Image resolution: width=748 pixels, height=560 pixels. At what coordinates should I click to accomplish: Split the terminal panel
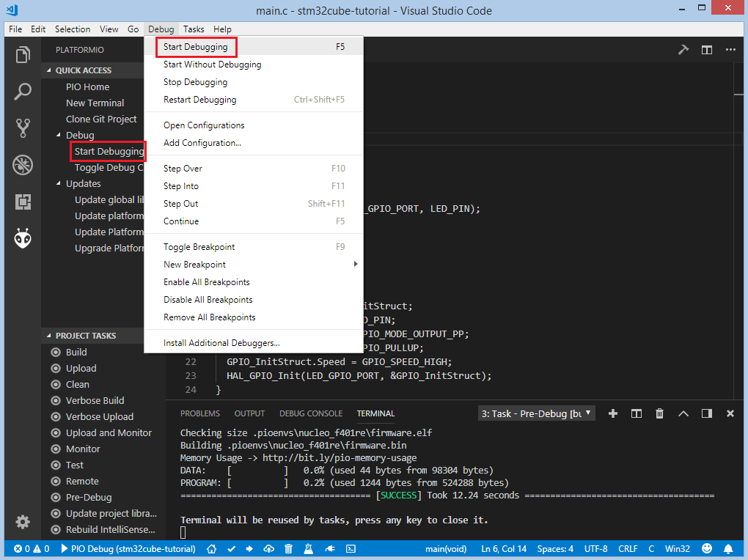click(x=636, y=413)
